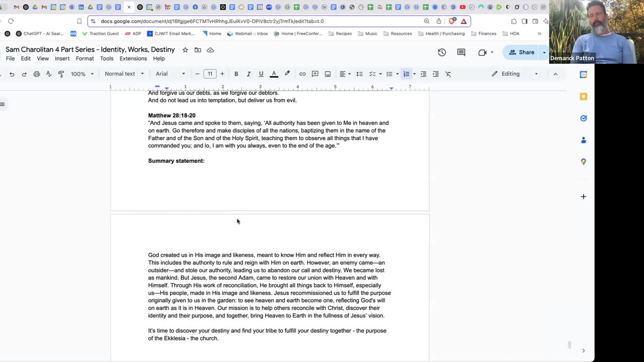Open Google Maps in the side panel
The image size is (644, 362).
(584, 162)
